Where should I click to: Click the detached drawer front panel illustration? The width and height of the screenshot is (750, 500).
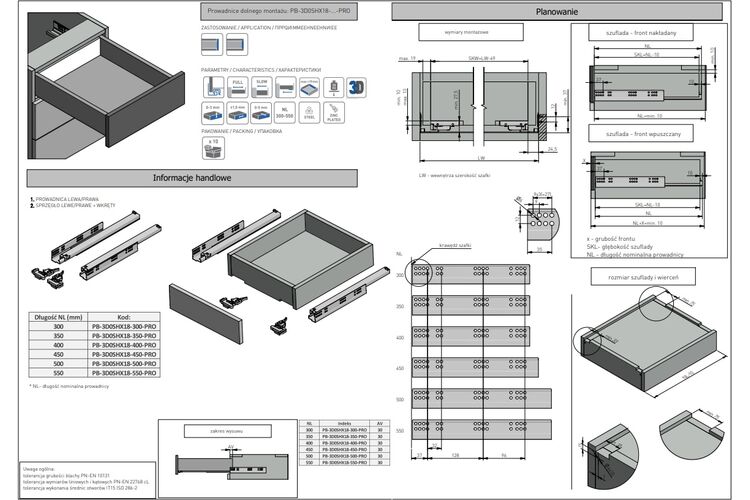206,313
